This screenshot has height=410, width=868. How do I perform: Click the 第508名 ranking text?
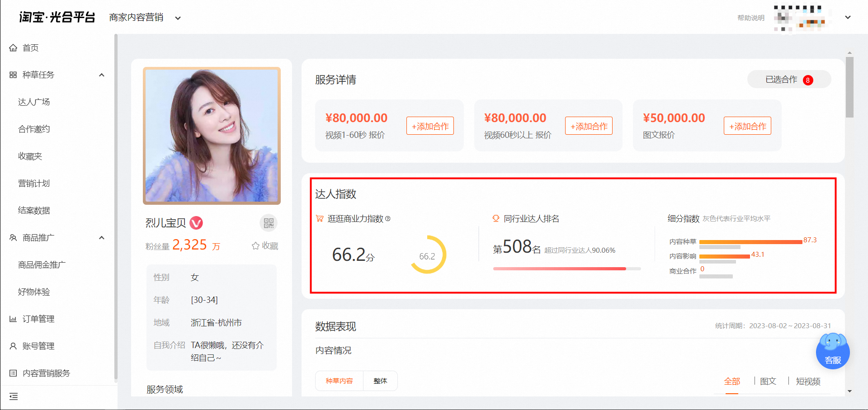click(517, 247)
